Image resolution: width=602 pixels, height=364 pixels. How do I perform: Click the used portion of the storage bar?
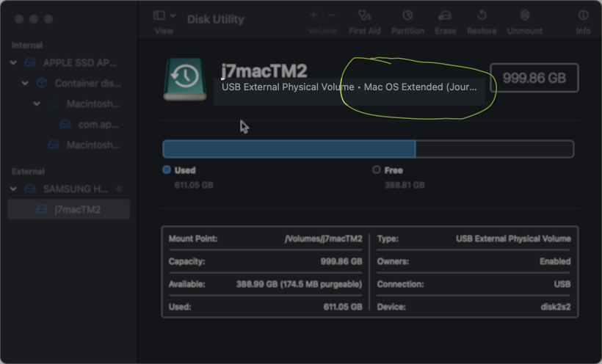point(289,149)
